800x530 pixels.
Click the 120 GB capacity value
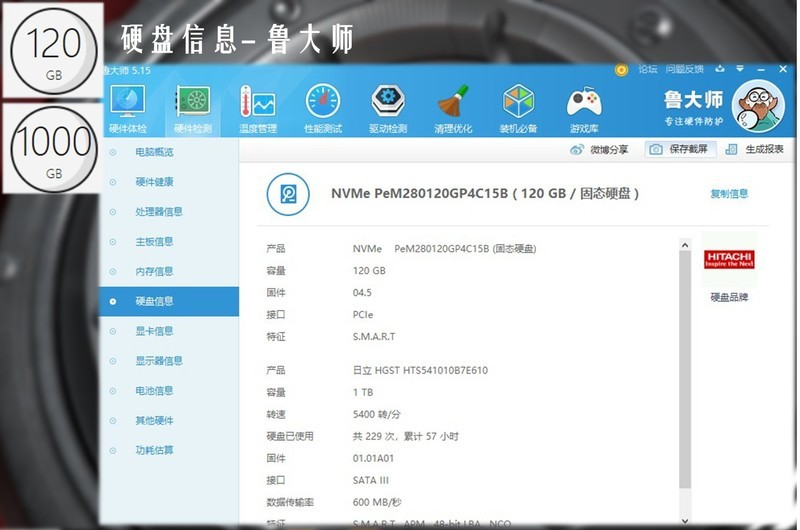369,271
